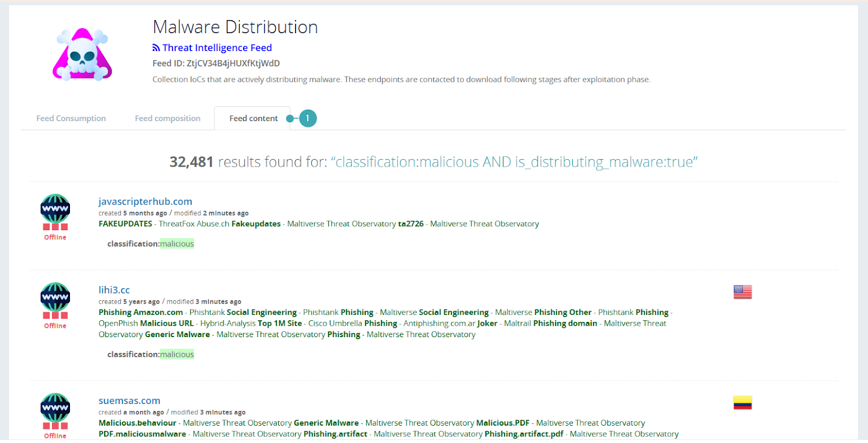868x443 pixels.
Task: Open the lihi3.cc result link
Action: pyautogui.click(x=114, y=290)
